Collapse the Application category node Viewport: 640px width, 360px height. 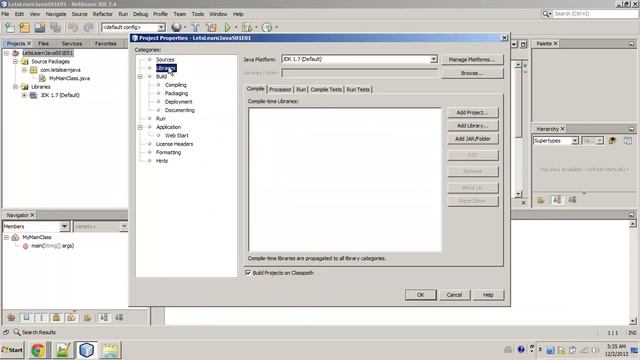pos(140,127)
